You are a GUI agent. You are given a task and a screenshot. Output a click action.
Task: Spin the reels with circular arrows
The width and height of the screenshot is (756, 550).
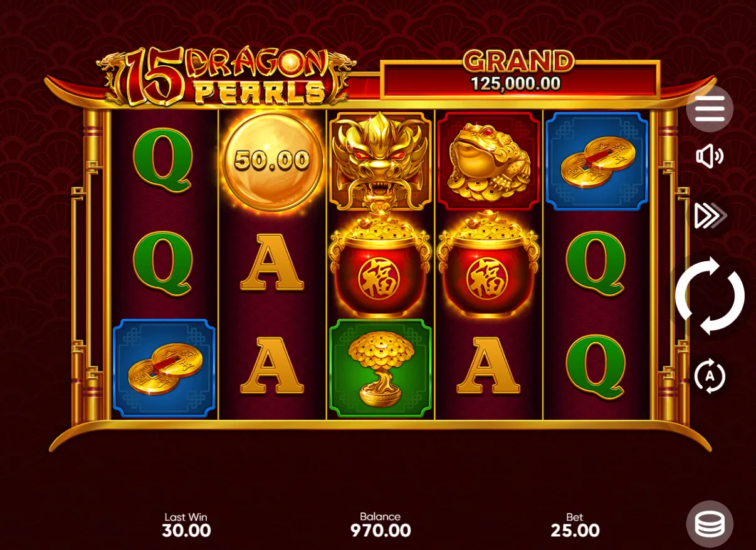coord(710,295)
